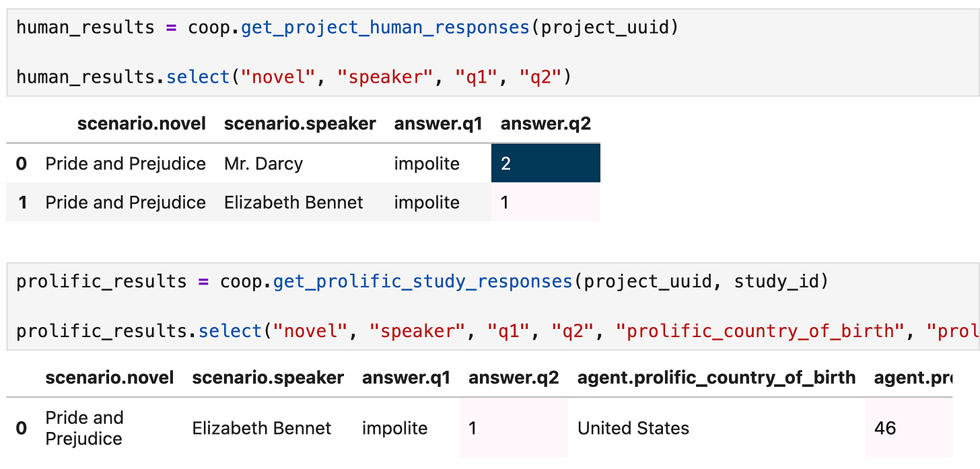Click the answer.q2 header in first table
Viewport: 980px width, 469px height.
546,124
